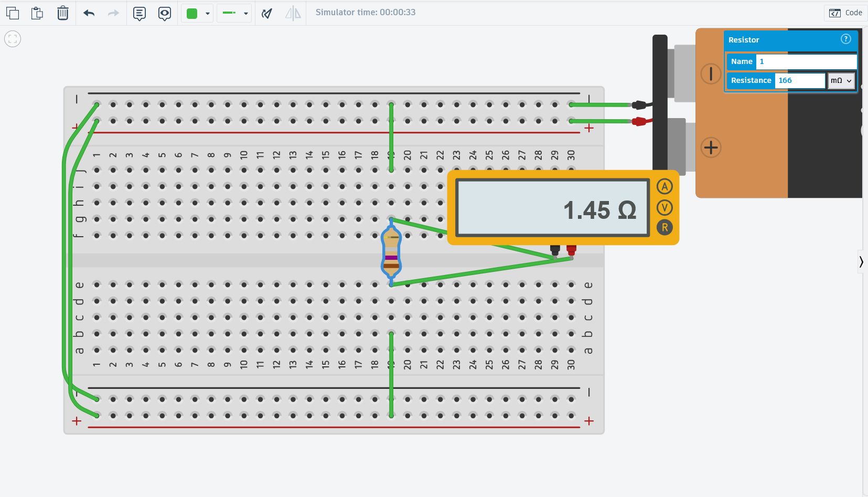Click the Paste clipboard icon
This screenshot has height=497, width=868.
[37, 13]
